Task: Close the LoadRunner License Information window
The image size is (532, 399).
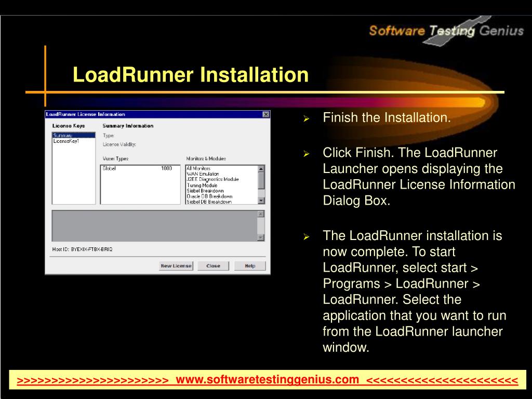Action: click(266, 114)
